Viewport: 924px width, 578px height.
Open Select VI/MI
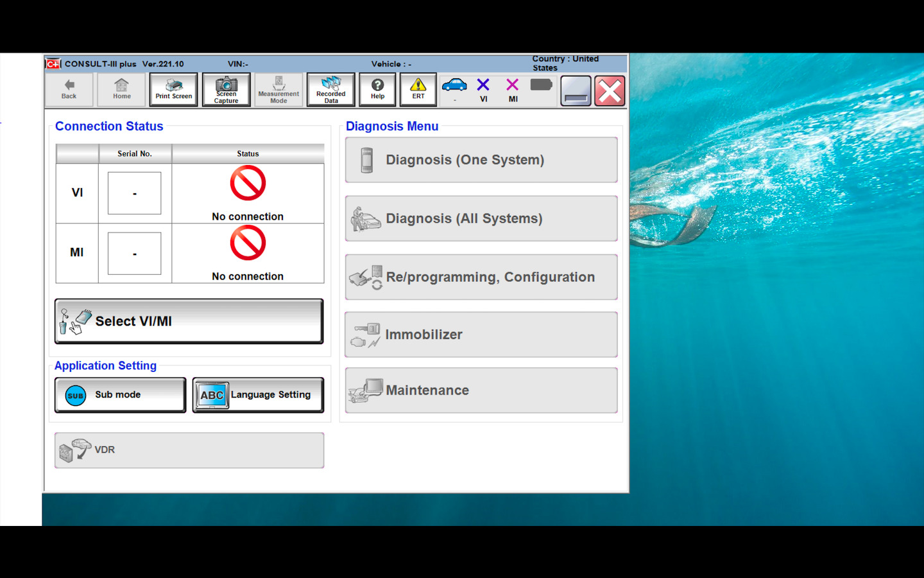189,321
